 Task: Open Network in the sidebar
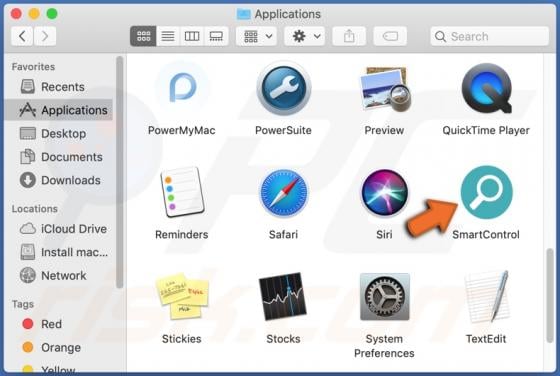(59, 276)
